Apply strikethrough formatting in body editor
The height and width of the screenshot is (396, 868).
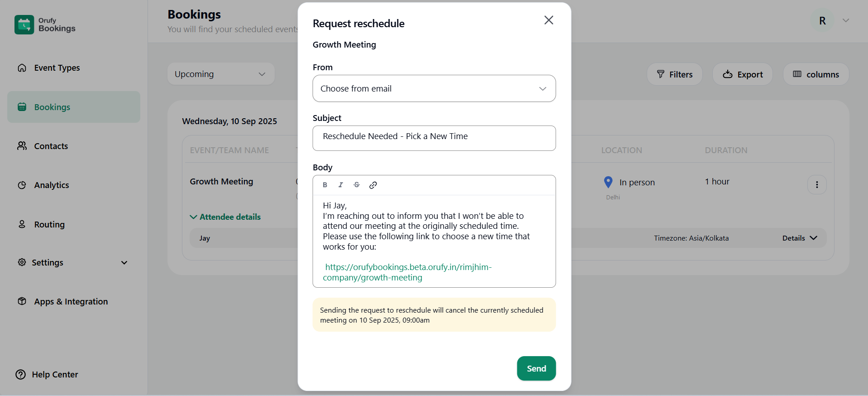pos(357,185)
